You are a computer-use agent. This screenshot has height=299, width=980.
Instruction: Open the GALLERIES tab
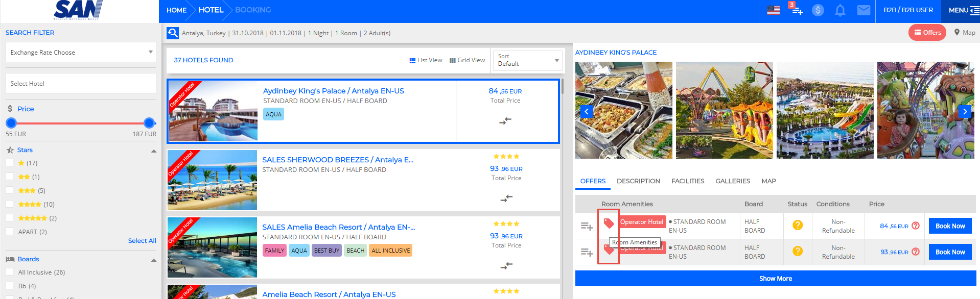click(733, 181)
